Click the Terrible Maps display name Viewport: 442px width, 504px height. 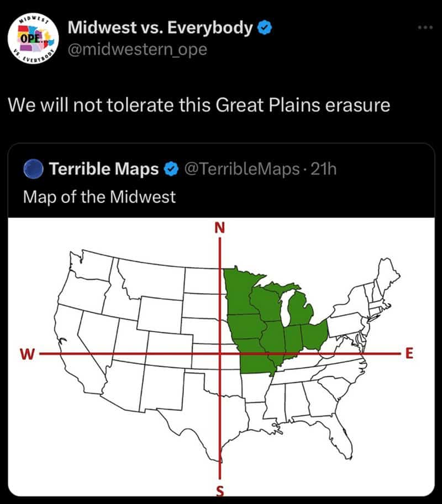pyautogui.click(x=104, y=169)
